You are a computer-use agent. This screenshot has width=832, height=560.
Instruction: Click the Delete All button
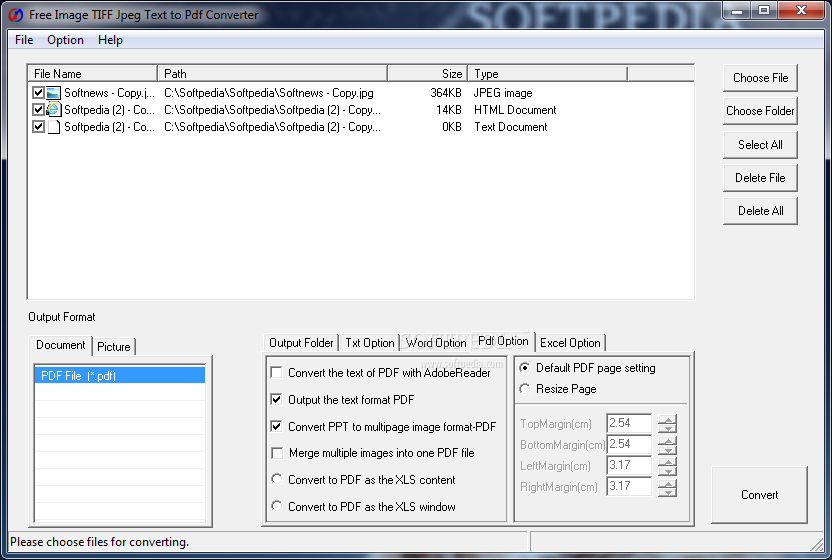point(760,211)
